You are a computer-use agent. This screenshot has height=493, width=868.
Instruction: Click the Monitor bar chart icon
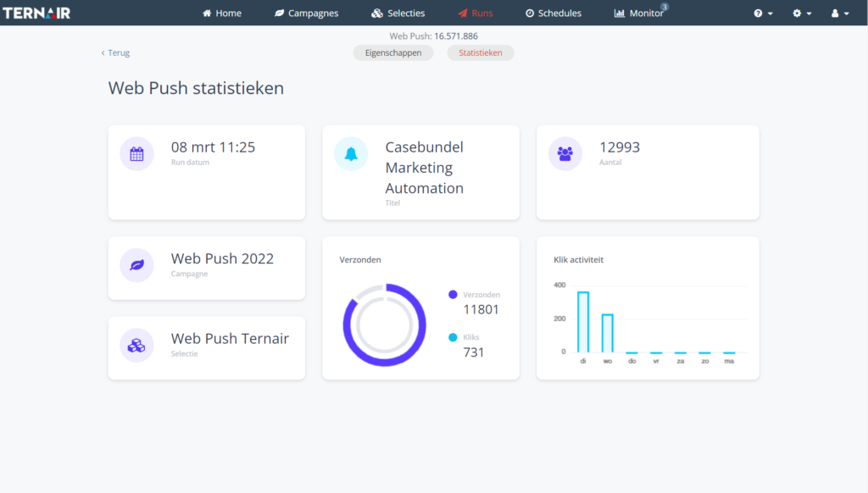pos(620,14)
